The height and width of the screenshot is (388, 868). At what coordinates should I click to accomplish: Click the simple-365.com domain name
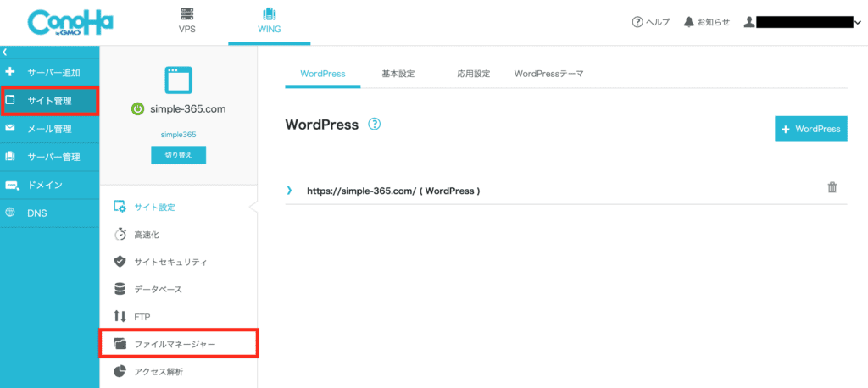click(187, 109)
